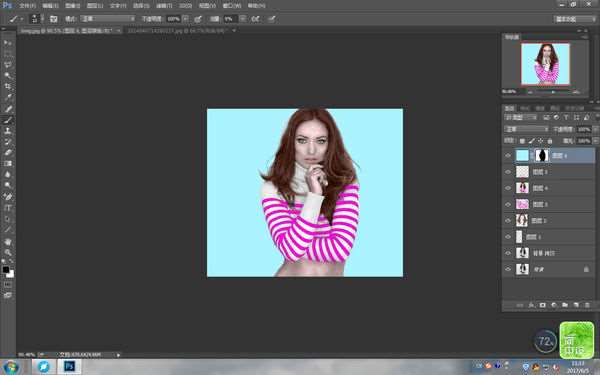Viewport: 600px width, 375px height.
Task: Click the layer mask thumbnail on the top layer
Action: click(x=541, y=155)
